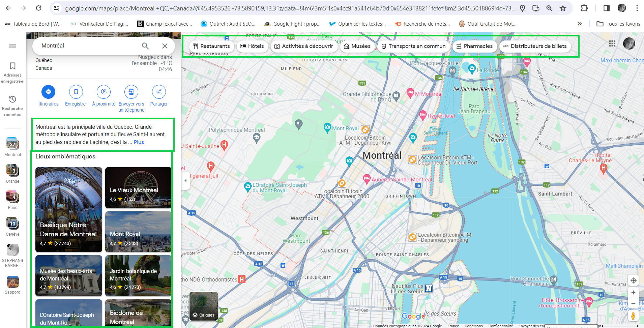Open the Partager sharing icon
644x328 pixels.
(x=159, y=91)
